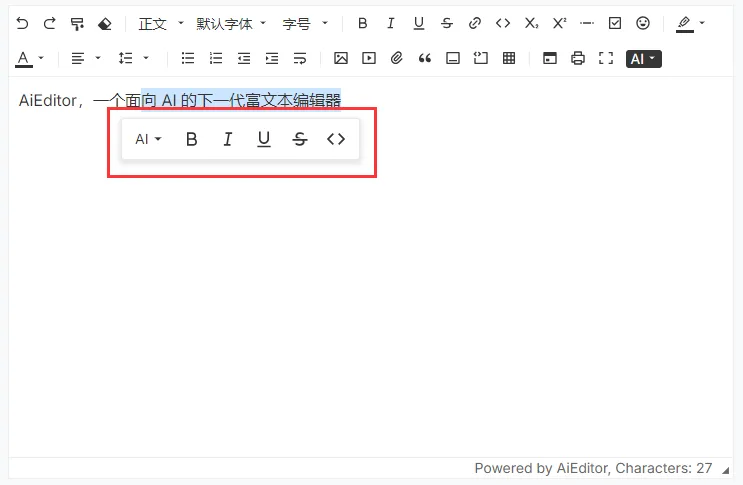This screenshot has height=485, width=743.
Task: Insert a video
Action: click(x=369, y=58)
